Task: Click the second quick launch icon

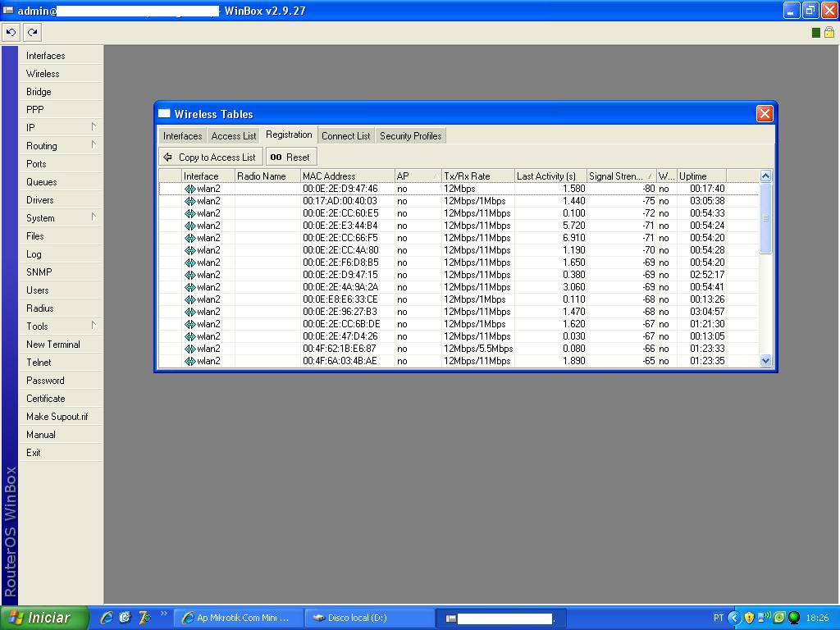Action: pos(126,618)
